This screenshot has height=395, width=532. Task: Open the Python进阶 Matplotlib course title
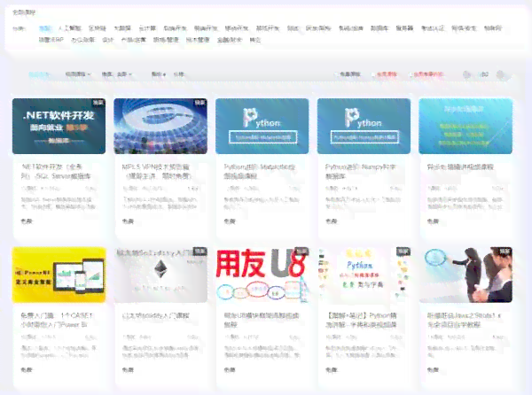pos(260,172)
